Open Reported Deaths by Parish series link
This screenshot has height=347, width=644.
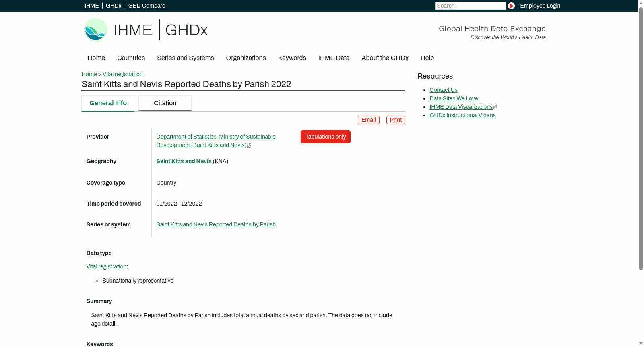216,224
